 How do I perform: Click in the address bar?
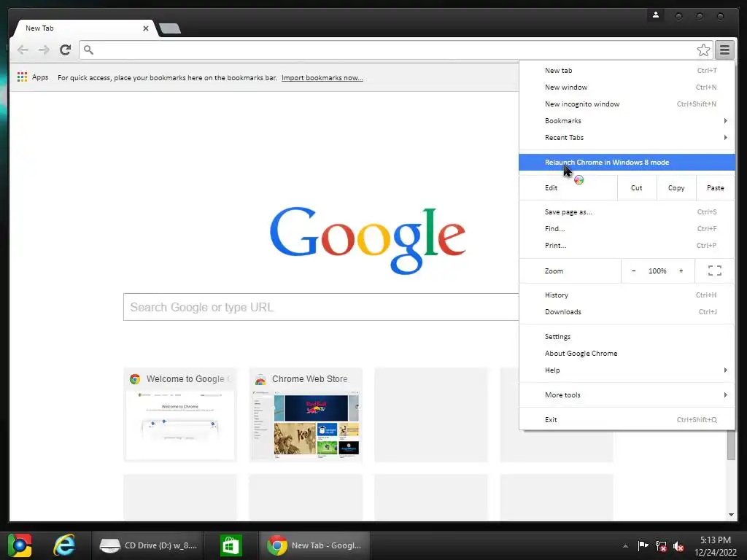click(x=388, y=50)
